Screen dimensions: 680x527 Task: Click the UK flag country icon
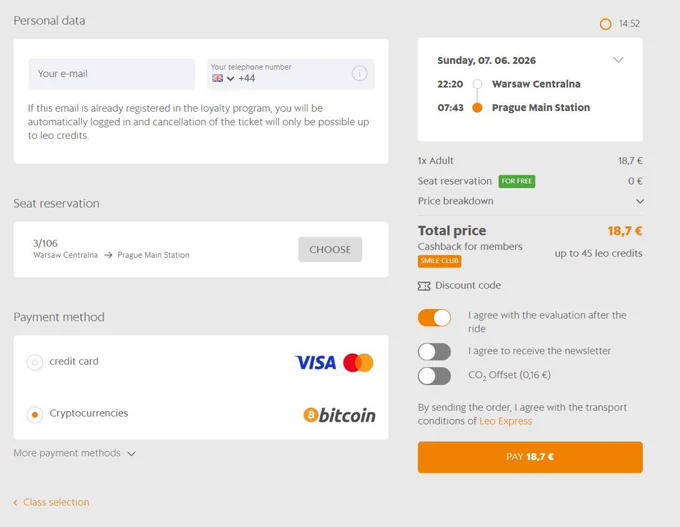click(217, 78)
